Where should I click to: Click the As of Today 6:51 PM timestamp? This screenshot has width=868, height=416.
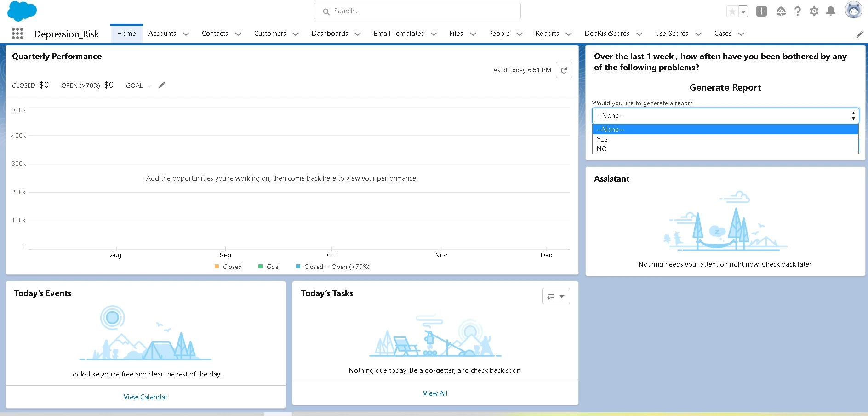[522, 70]
